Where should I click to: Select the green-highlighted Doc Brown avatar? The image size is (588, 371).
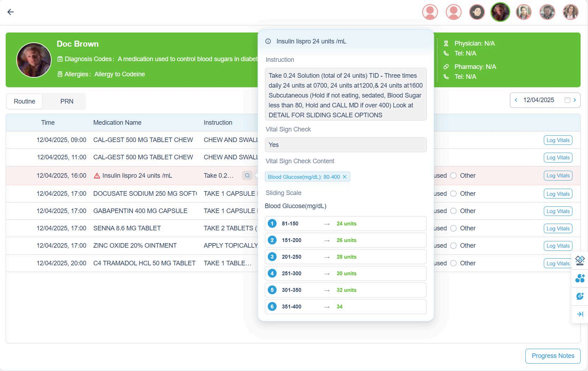tap(500, 12)
